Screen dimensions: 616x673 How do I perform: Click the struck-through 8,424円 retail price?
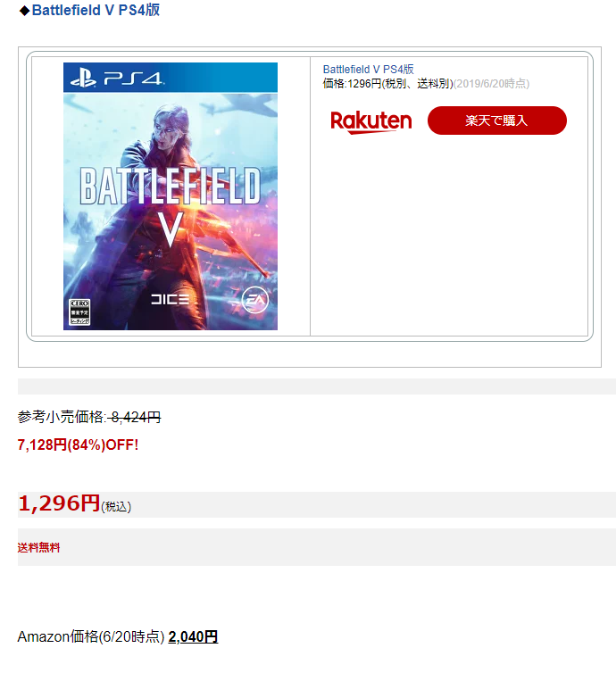click(x=135, y=417)
